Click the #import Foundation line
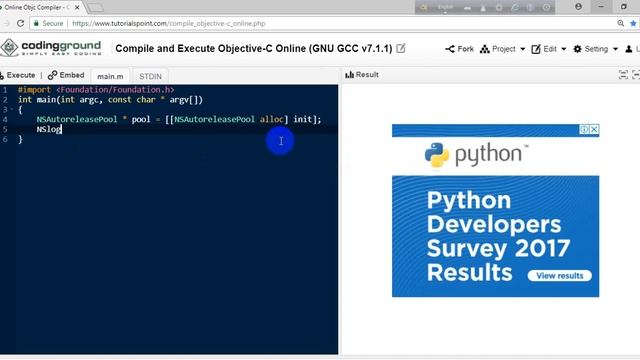This screenshot has height=360, width=640. [96, 90]
